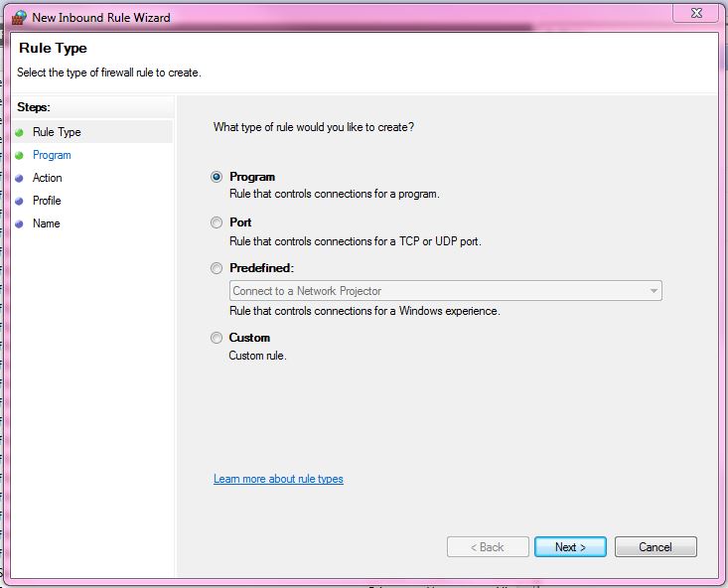
Task: Click the Next button
Action: tap(570, 547)
